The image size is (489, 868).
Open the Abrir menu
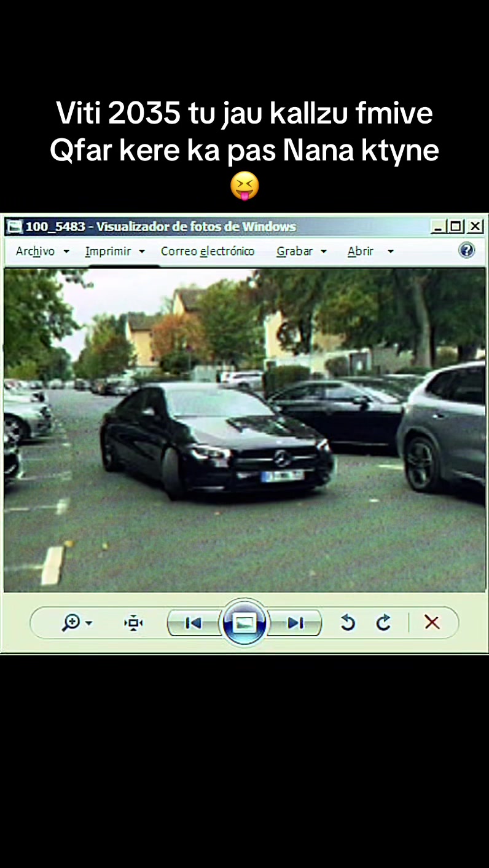[361, 251]
